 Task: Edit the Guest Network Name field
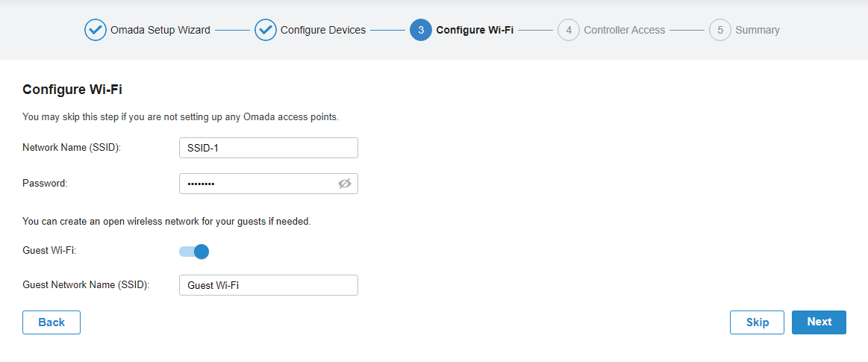[269, 285]
